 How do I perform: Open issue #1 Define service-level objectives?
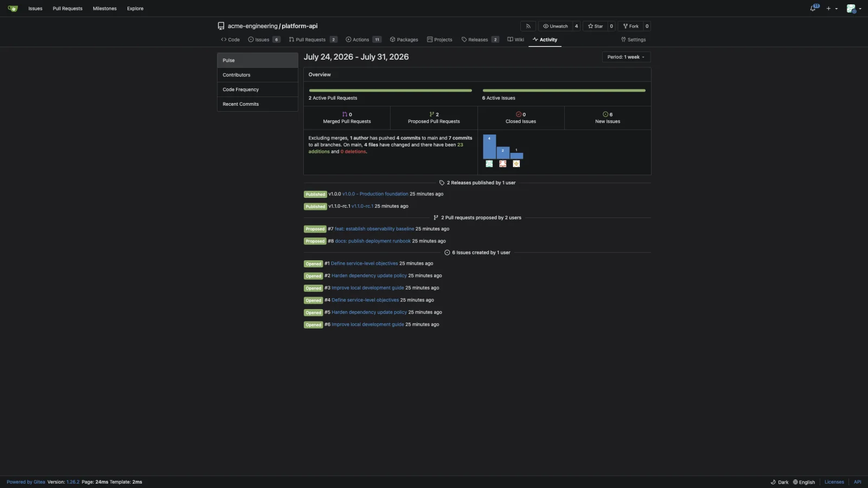(365, 264)
